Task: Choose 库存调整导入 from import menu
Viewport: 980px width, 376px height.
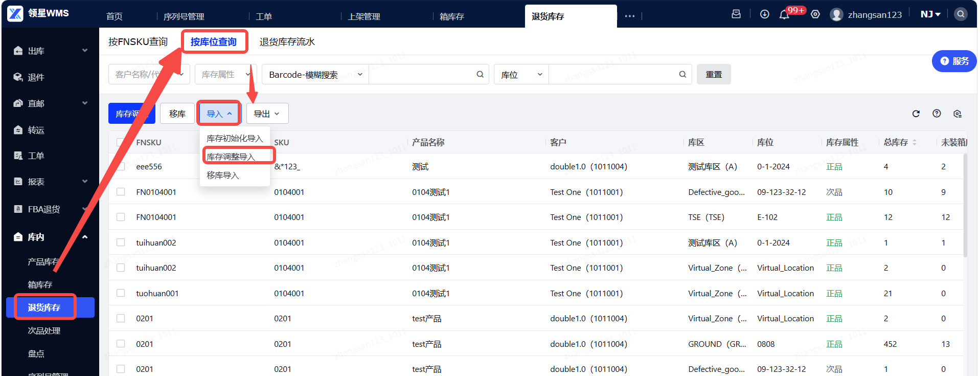Action: 235,157
